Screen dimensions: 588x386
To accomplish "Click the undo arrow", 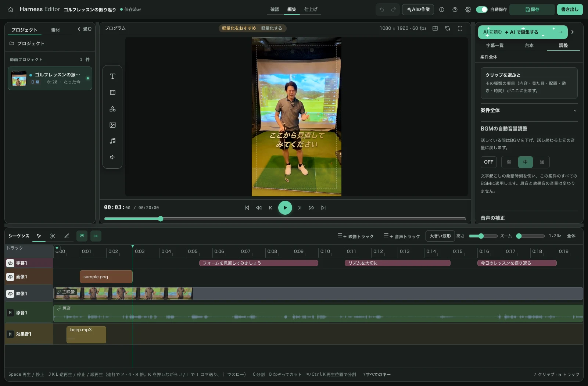I will pyautogui.click(x=382, y=10).
